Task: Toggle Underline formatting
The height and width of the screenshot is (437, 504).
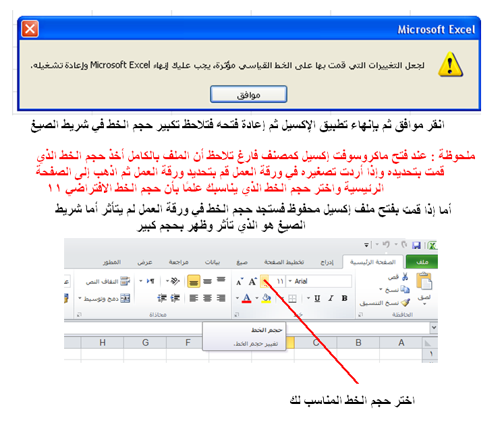Action: click(317, 298)
